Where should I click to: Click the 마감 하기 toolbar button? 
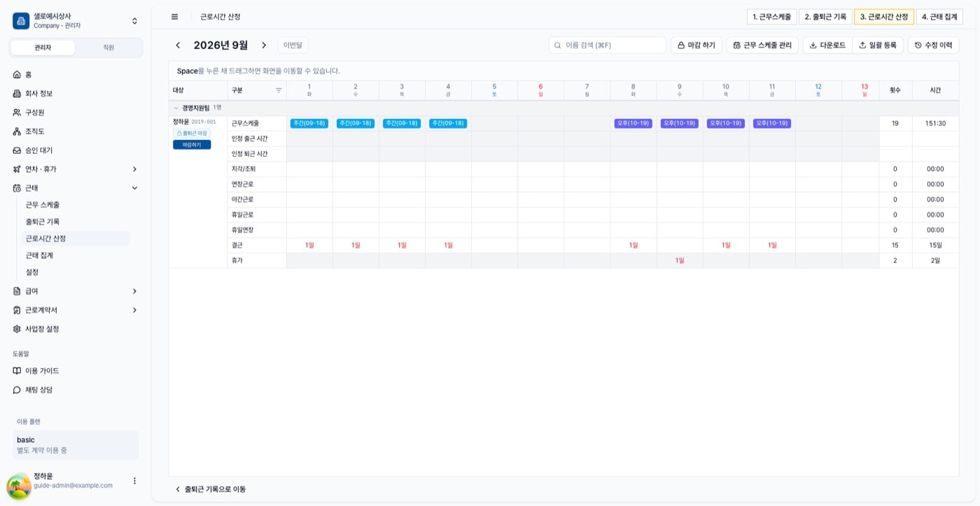tap(696, 45)
